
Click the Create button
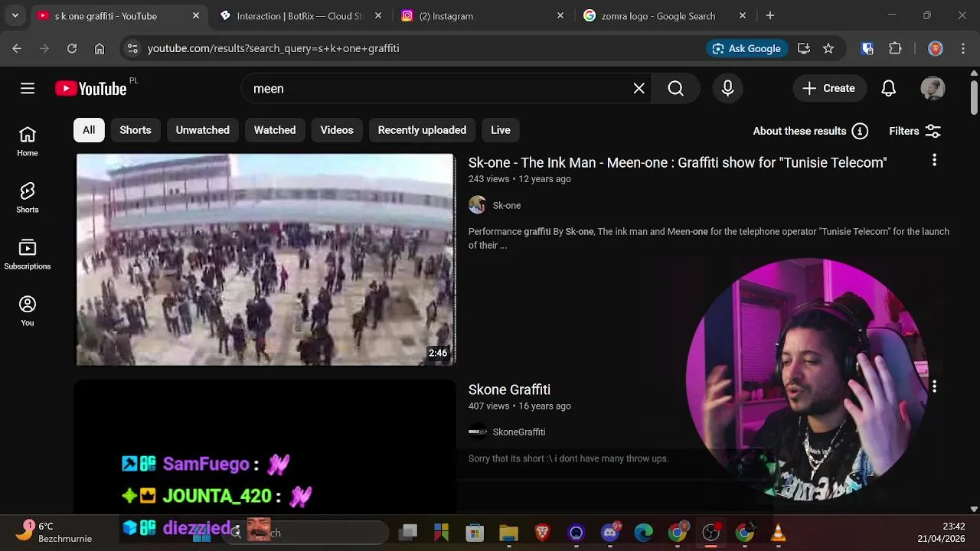point(829,89)
